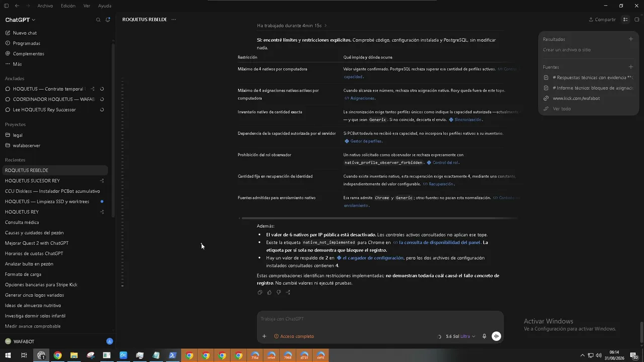Share the response using the arrow icon
The height and width of the screenshot is (362, 644).
288,292
